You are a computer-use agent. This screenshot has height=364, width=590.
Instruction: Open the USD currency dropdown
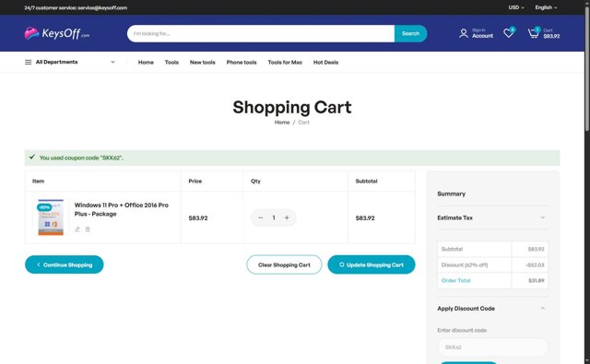[x=516, y=7]
